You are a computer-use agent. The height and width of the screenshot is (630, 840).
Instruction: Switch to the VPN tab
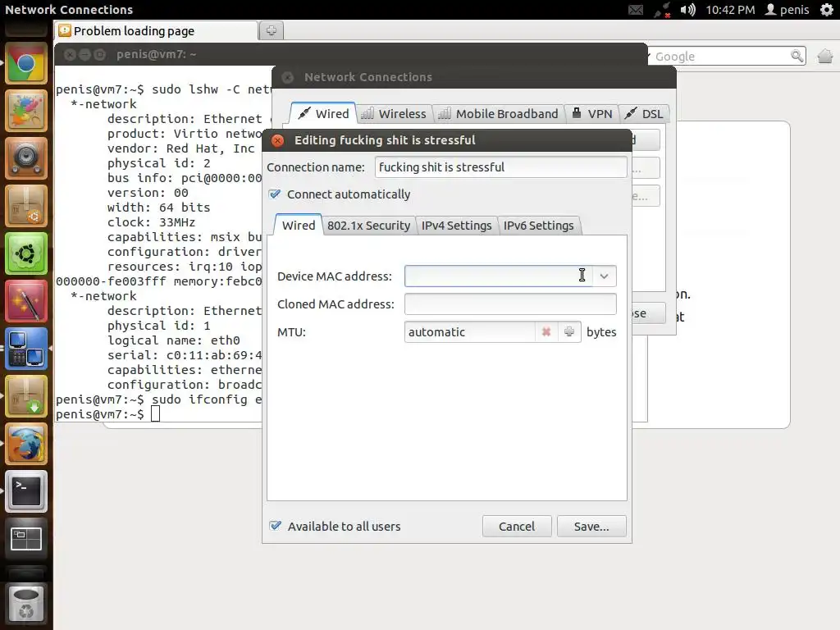pos(591,113)
